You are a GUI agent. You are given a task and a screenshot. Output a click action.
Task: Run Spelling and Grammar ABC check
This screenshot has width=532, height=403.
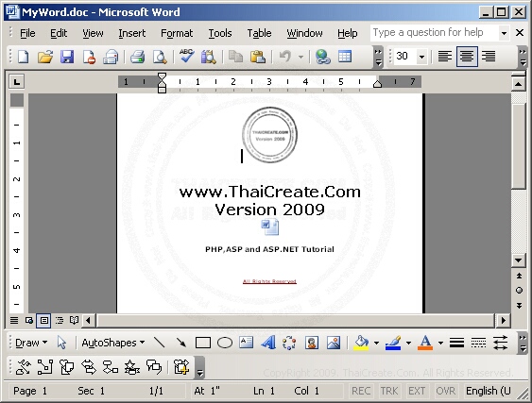tap(186, 56)
